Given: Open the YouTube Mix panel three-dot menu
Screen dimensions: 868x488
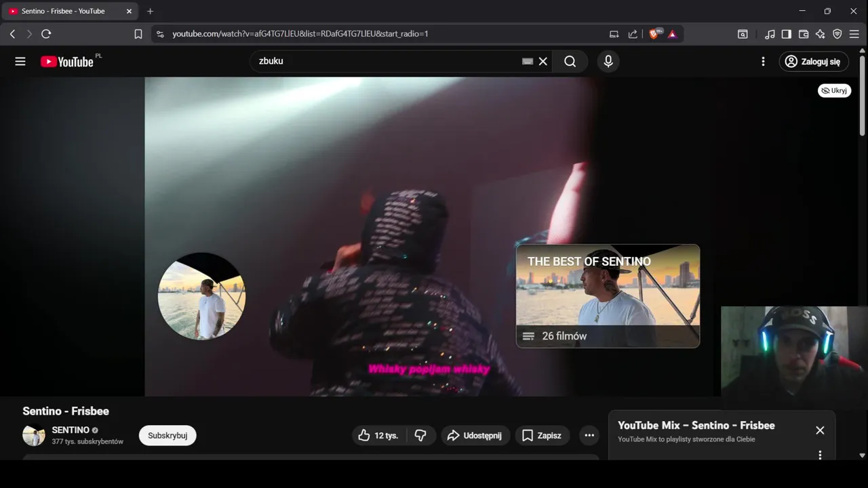Looking at the screenshot, I should pyautogui.click(x=820, y=455).
